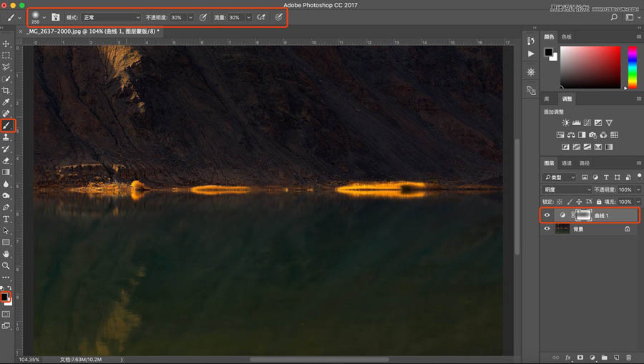Screen dimensions: 644x364
Task: Delete layer using the trash icon
Action: tap(628, 358)
